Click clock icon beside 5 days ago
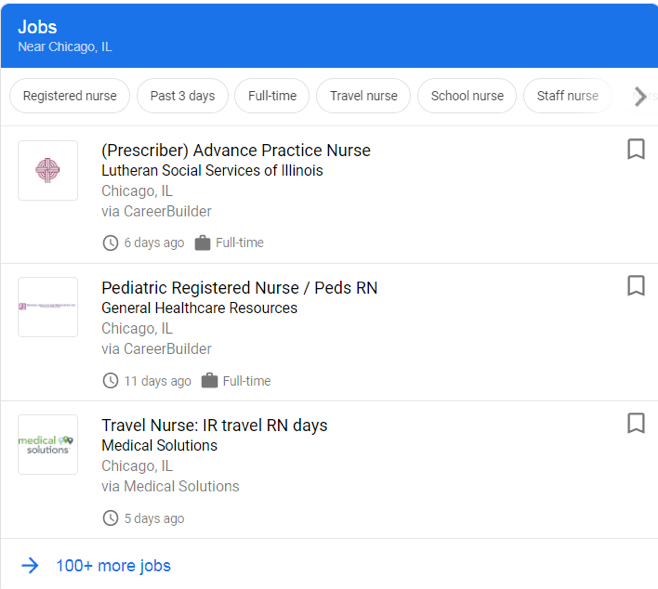 coord(110,518)
